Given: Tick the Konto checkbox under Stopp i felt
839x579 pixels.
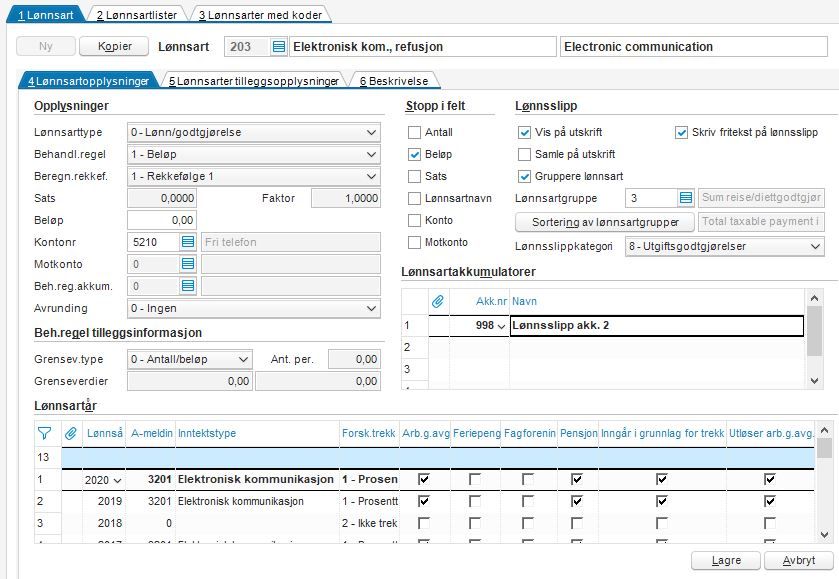Looking at the screenshot, I should (x=414, y=220).
